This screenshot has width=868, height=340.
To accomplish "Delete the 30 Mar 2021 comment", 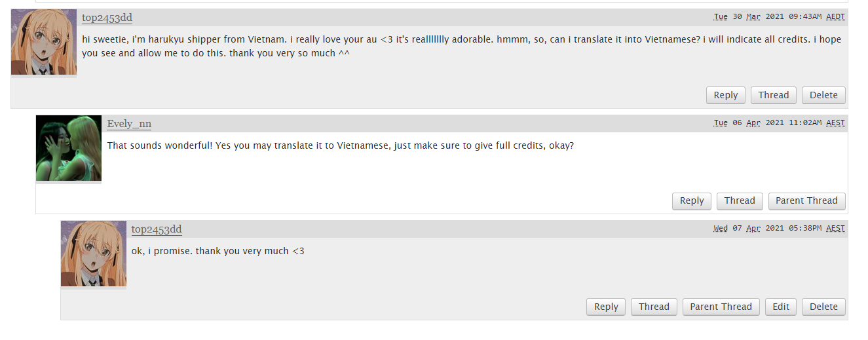I will click(x=823, y=95).
